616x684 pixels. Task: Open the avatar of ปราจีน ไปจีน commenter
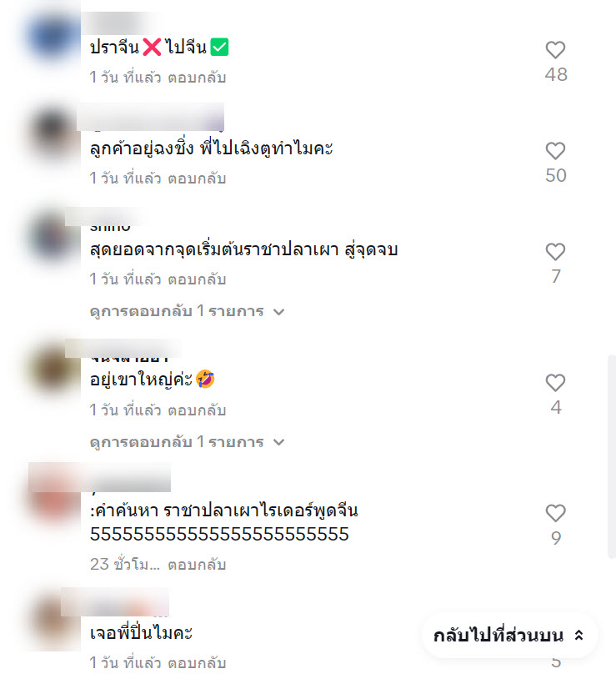(53, 35)
